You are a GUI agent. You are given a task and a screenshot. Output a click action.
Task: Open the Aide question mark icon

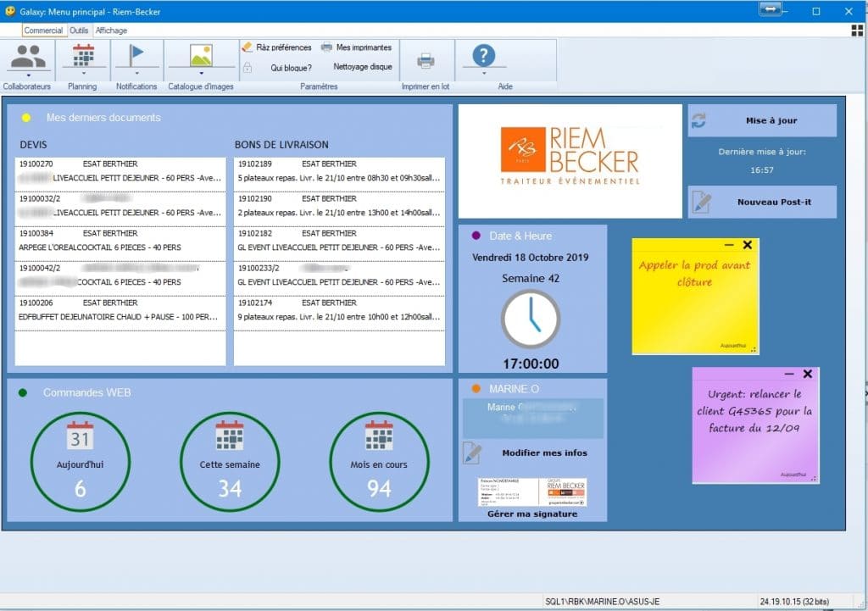tap(483, 56)
